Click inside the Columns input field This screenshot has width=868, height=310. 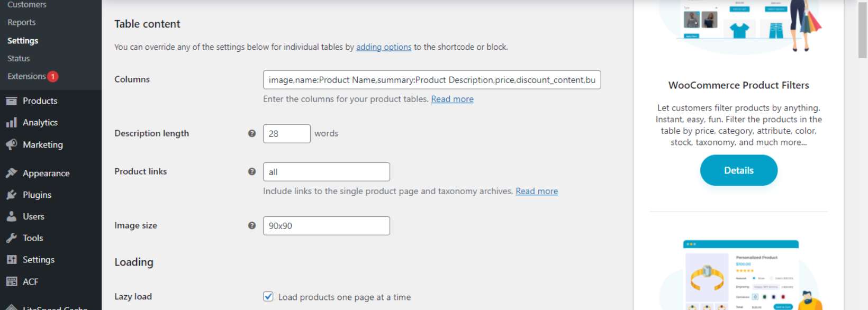tap(432, 80)
